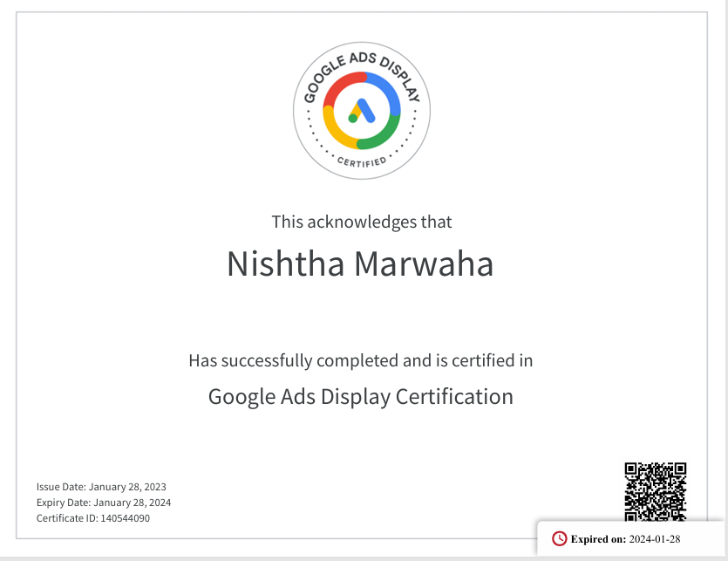The height and width of the screenshot is (561, 728).
Task: Click the QR code on the certificate
Action: point(655,492)
